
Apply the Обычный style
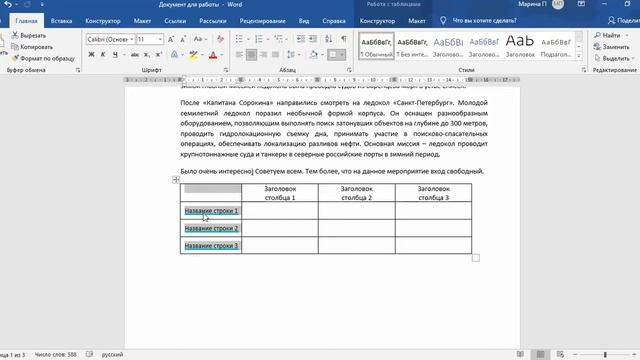376,46
